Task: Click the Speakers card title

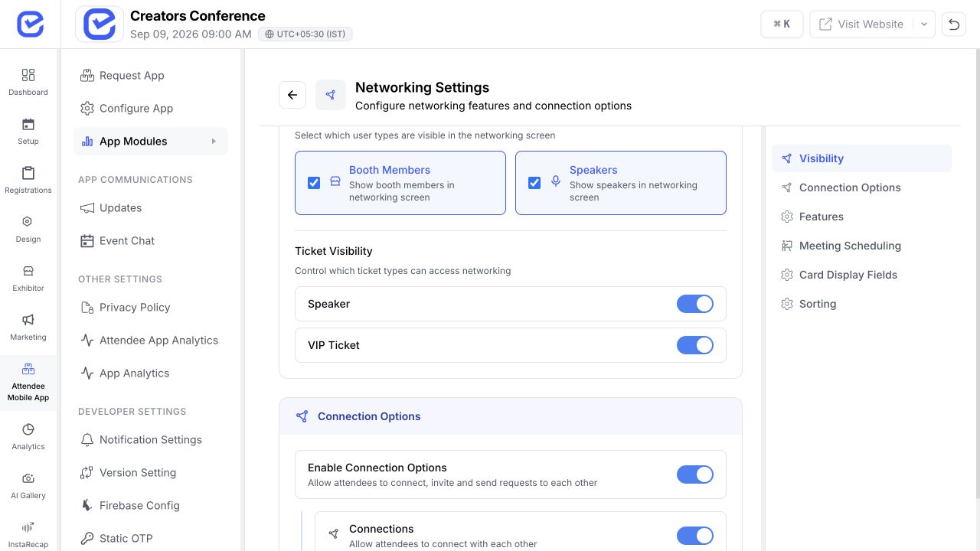Action: (593, 170)
